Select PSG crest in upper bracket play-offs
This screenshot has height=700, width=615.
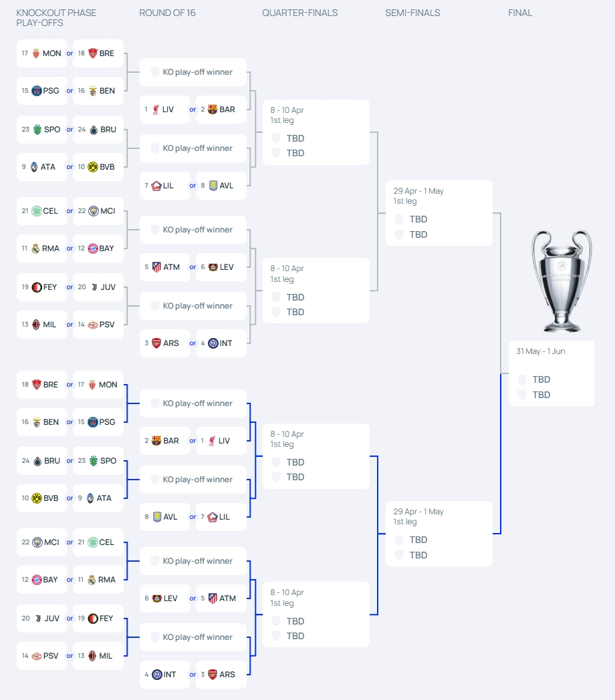pyautogui.click(x=37, y=91)
